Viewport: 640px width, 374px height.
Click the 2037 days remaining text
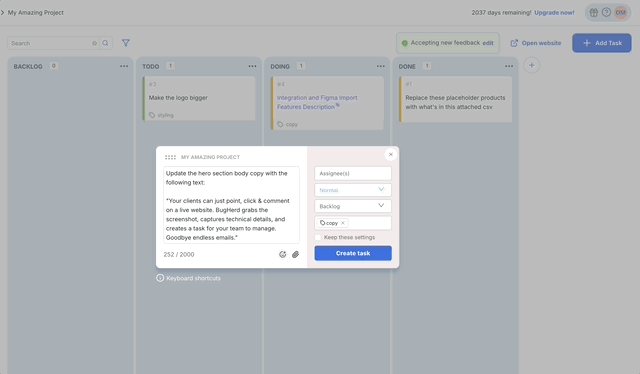501,13
